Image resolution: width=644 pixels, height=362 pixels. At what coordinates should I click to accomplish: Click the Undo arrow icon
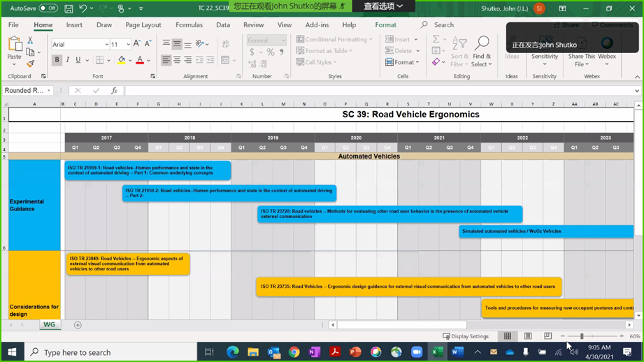83,8
